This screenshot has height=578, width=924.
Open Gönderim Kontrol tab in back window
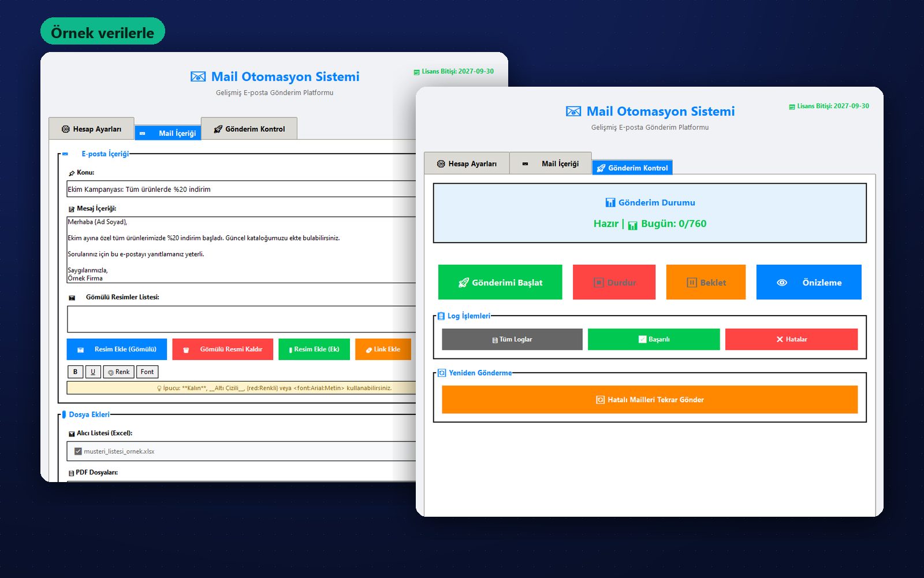coord(249,129)
